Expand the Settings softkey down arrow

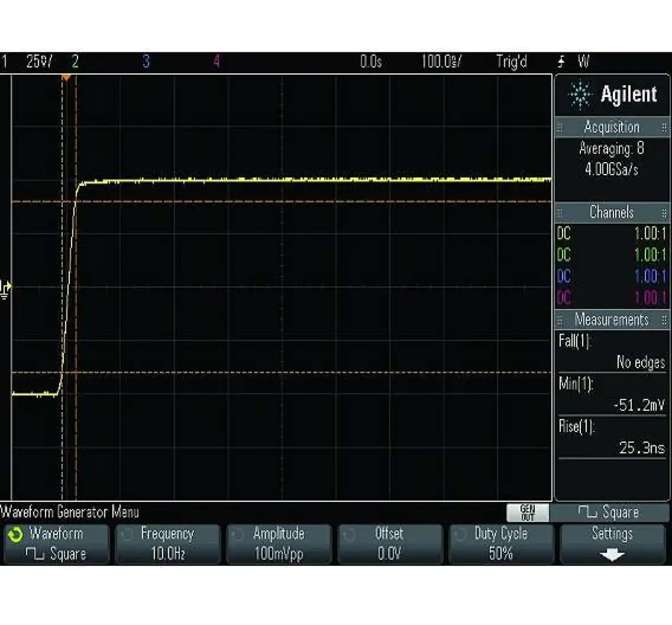[x=612, y=555]
